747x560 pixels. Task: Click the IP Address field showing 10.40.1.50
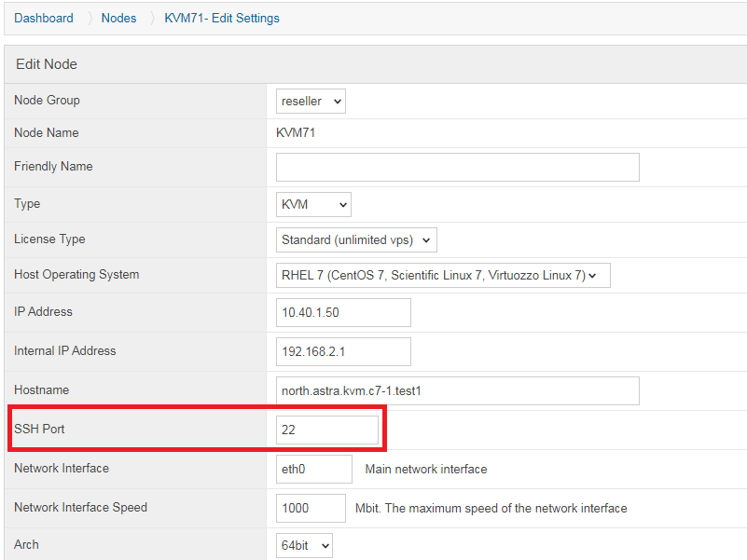point(343,313)
